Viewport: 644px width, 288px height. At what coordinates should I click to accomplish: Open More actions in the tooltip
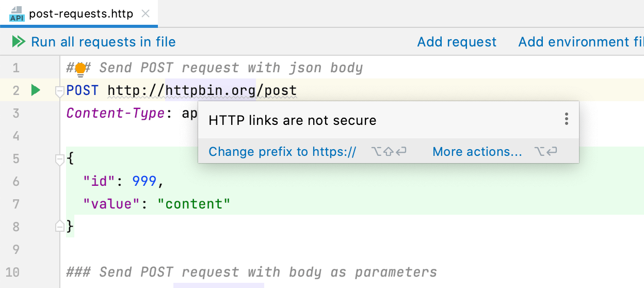pos(477,152)
